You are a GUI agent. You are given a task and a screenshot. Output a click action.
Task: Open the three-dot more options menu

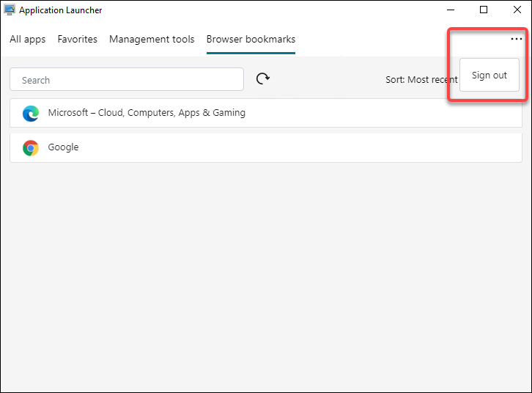click(x=517, y=39)
